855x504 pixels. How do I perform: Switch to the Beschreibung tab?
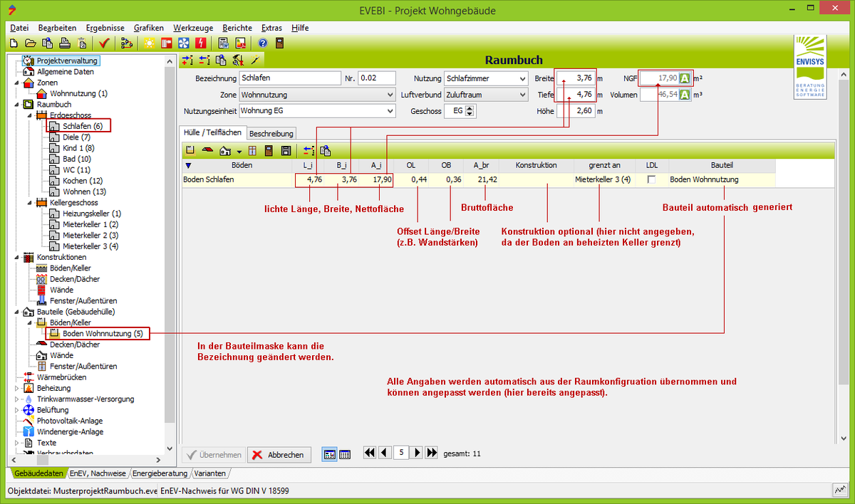coord(271,133)
